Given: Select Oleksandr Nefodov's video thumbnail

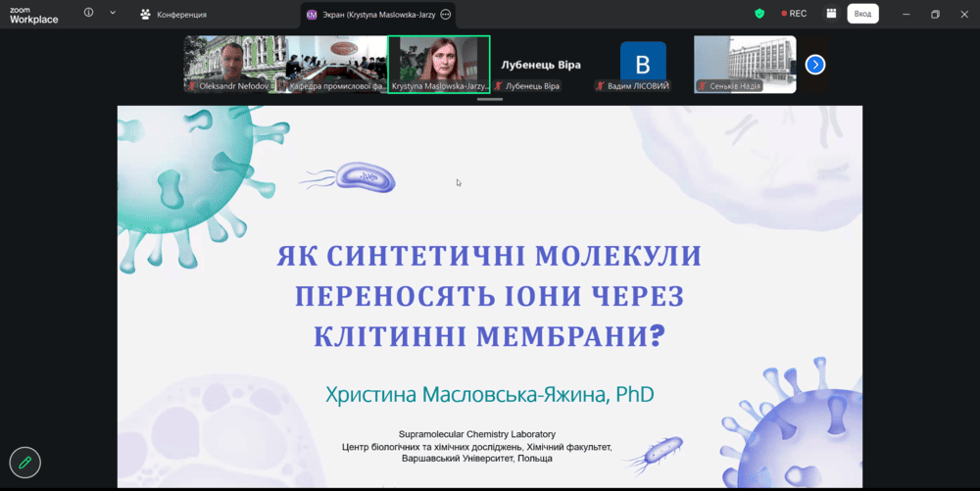Looking at the screenshot, I should tap(234, 65).
